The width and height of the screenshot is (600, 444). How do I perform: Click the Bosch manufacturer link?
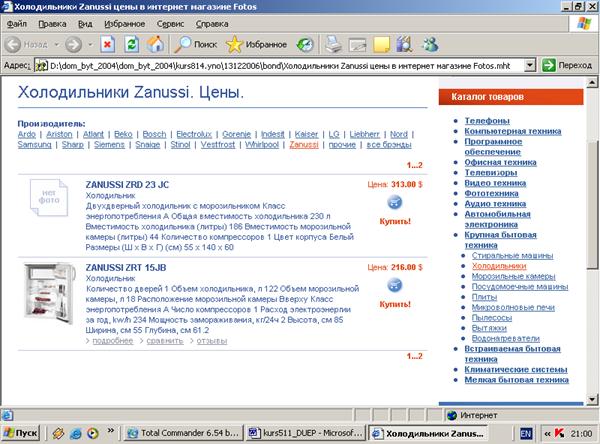[154, 133]
